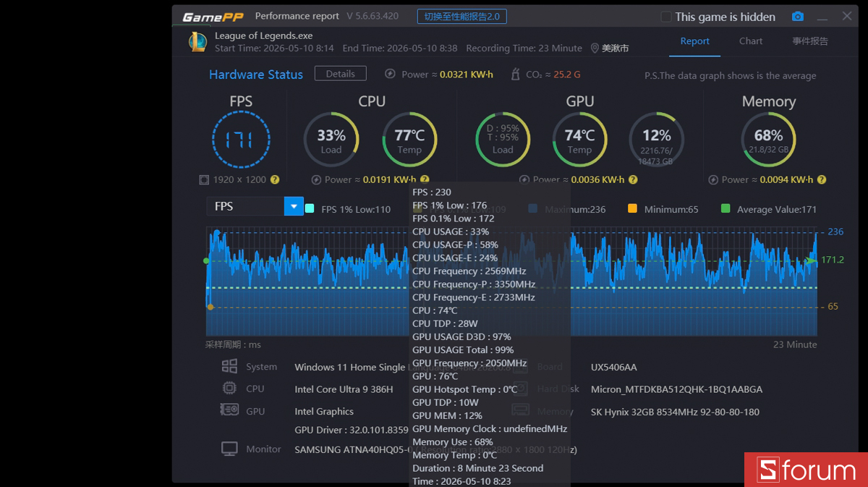The image size is (868, 487).
Task: Click the Details button
Action: pyautogui.click(x=340, y=74)
